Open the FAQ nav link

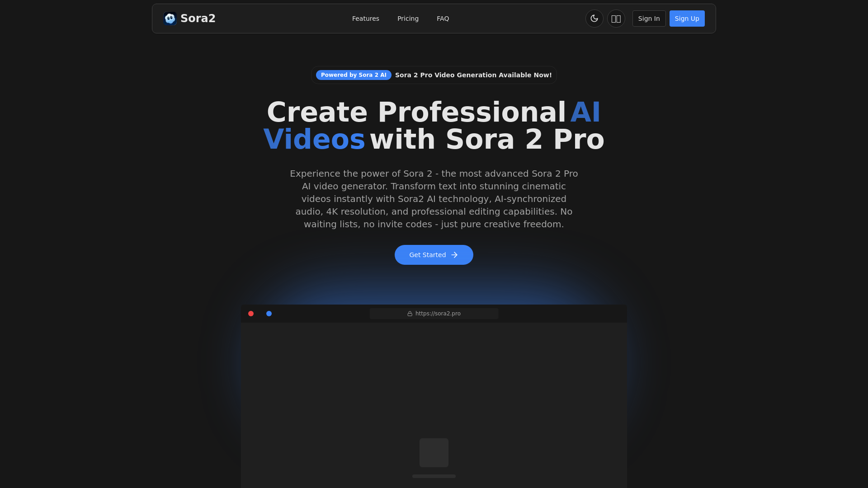click(443, 19)
